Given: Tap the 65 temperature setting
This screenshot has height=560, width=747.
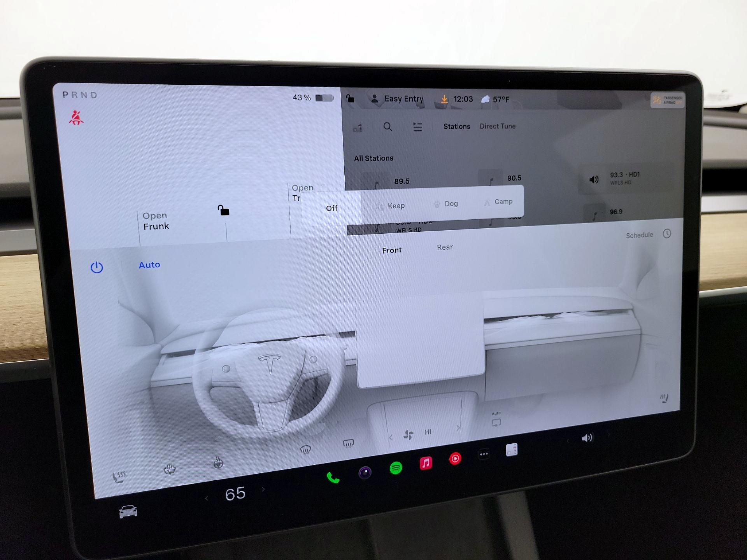Looking at the screenshot, I should [x=235, y=494].
